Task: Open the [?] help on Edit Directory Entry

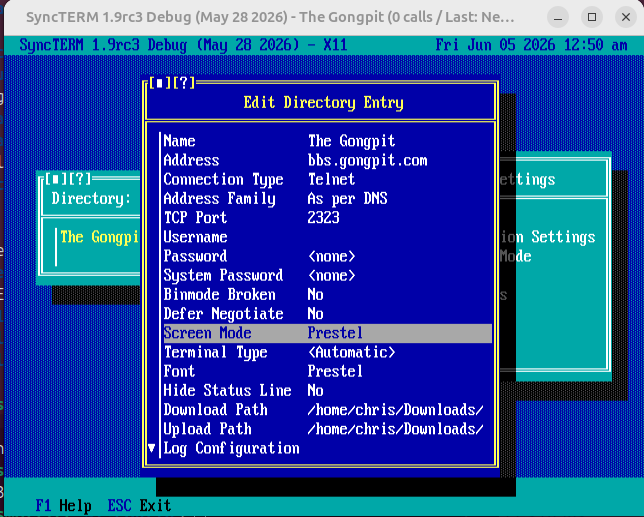Action: [184, 83]
